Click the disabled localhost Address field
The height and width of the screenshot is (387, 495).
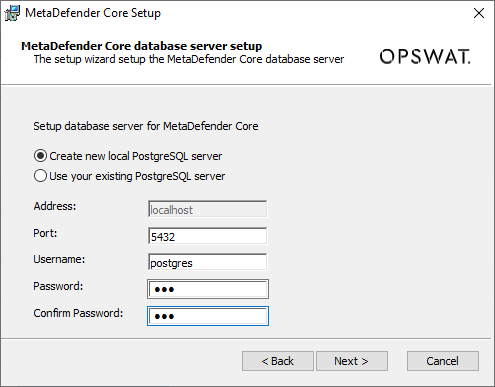pyautogui.click(x=207, y=209)
